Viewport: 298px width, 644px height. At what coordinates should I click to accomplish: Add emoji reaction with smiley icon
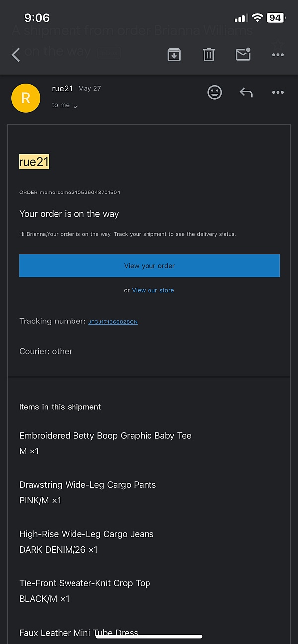(215, 92)
